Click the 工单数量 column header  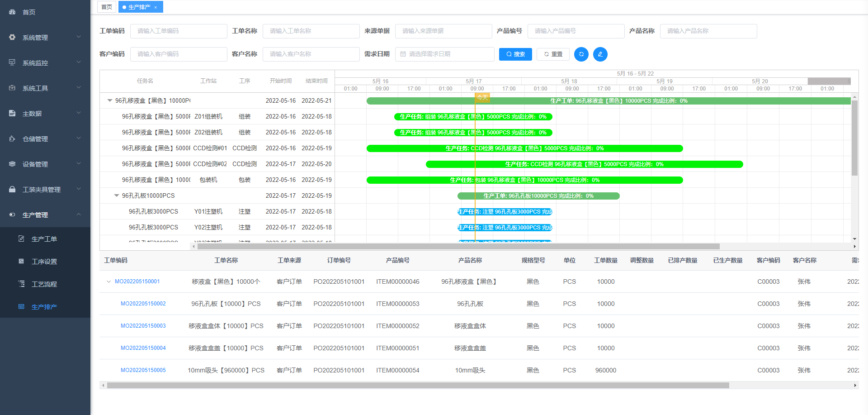606,260
